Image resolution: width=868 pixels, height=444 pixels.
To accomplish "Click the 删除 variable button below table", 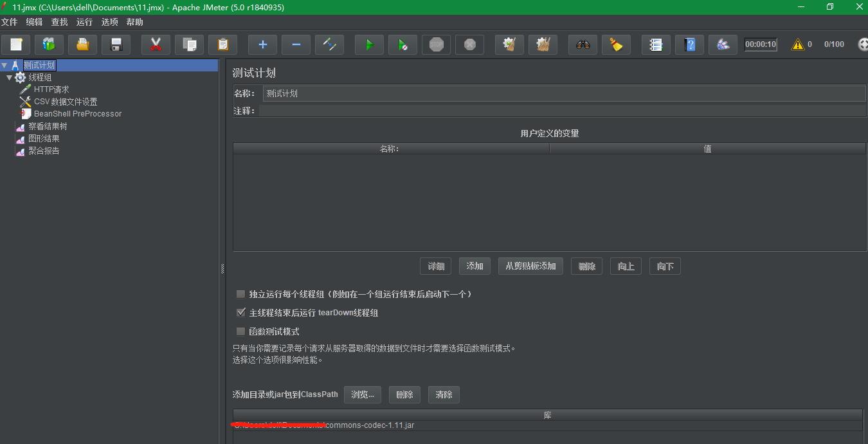I will 587,266.
